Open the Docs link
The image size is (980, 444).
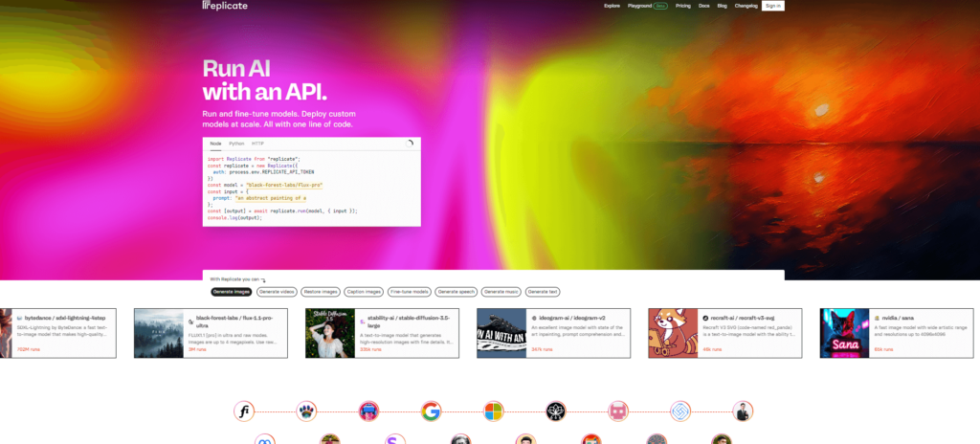click(x=703, y=6)
